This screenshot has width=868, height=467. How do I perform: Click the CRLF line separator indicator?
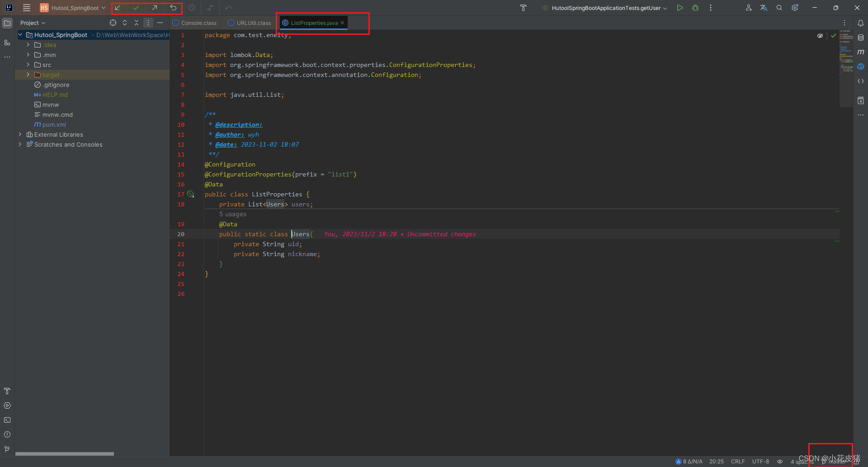click(738, 462)
